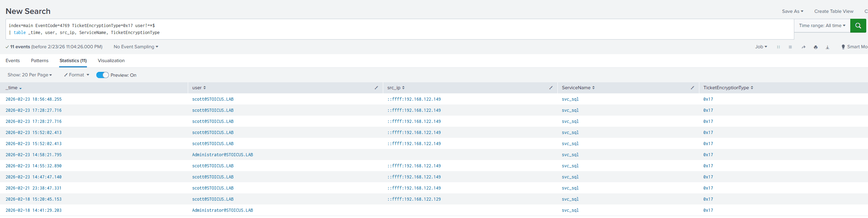Viewport: 868px width, 218px height.
Task: Click the pencil icon in ServiceName column header
Action: click(x=692, y=88)
